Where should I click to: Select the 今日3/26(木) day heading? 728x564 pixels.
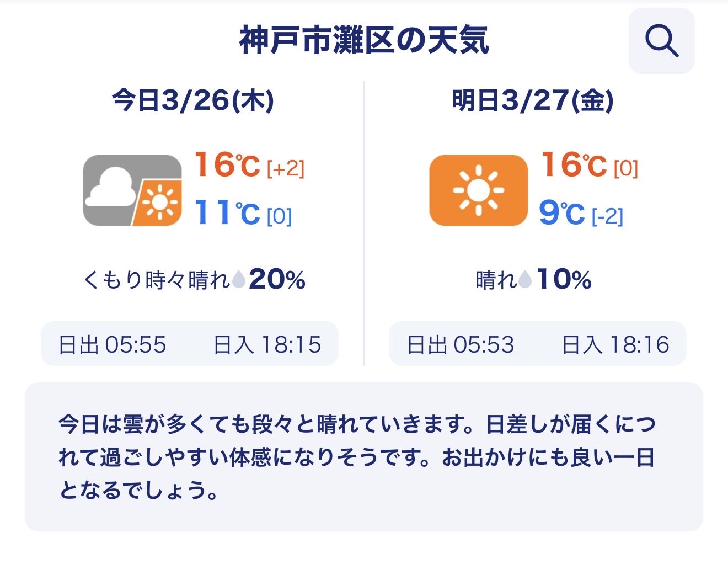193,100
